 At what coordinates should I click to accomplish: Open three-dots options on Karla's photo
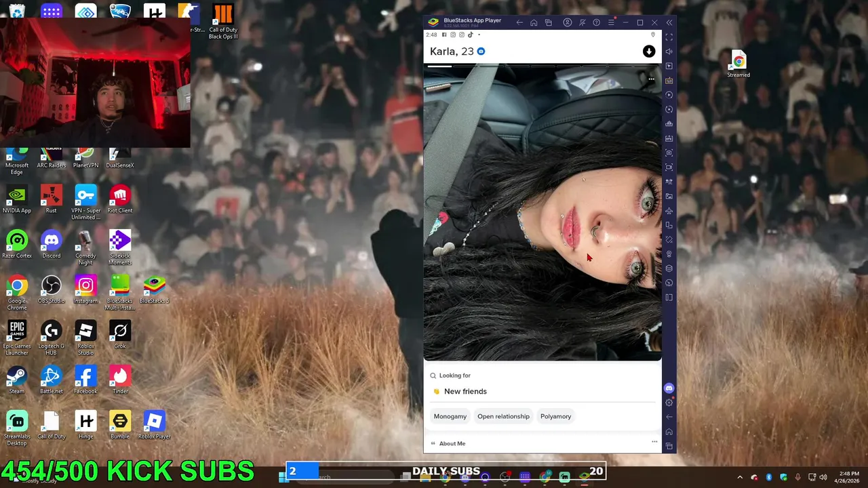point(651,79)
